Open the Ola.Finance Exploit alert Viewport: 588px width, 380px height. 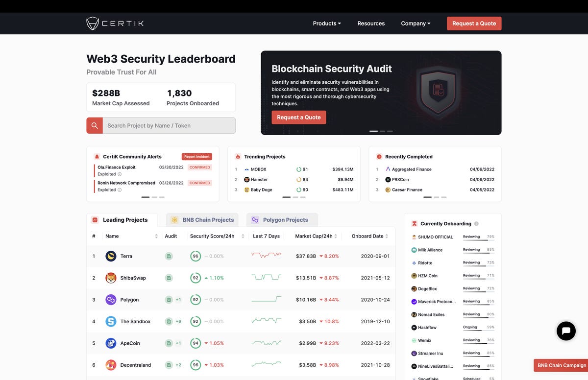coord(117,167)
